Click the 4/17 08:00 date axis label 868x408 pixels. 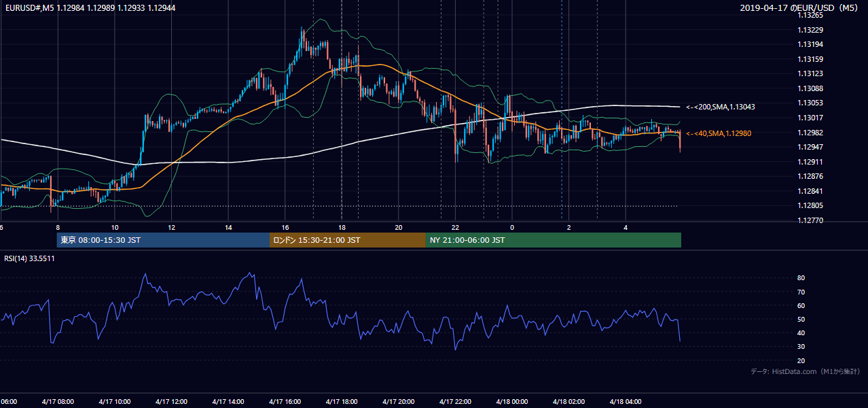pos(57,401)
